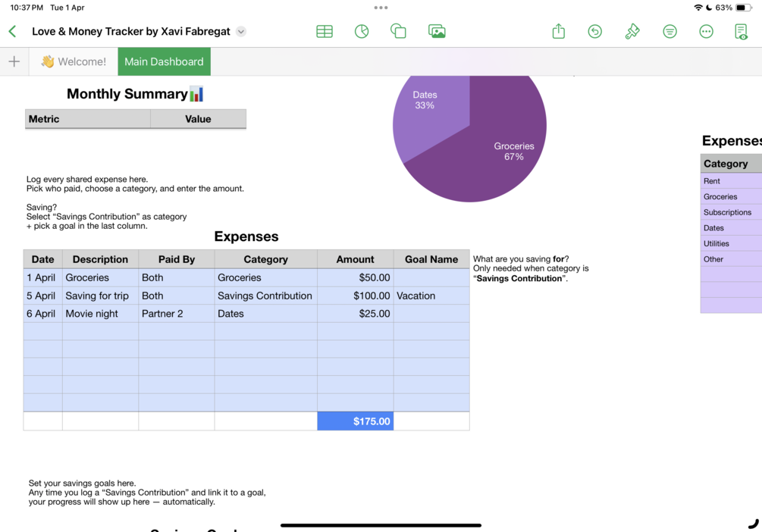Open the Savings Contribution category cell
Viewport: 762px width, 532px height.
coord(266,296)
